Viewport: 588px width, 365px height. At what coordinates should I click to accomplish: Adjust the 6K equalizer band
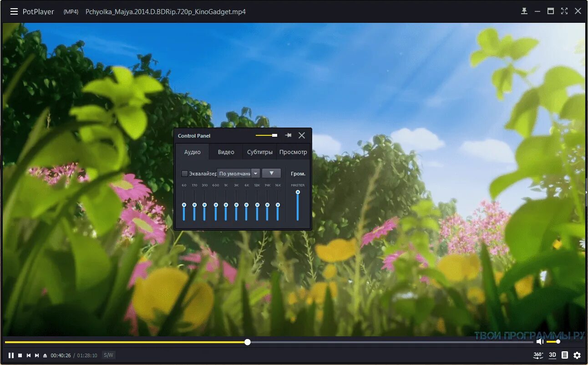[x=246, y=205]
